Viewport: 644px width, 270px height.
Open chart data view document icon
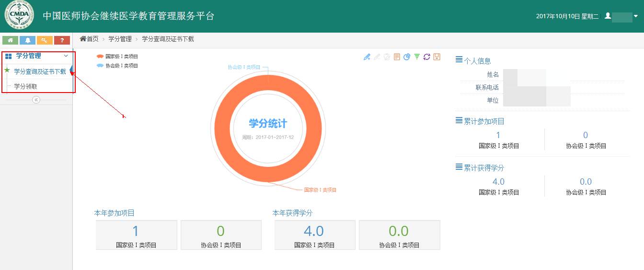tap(397, 57)
